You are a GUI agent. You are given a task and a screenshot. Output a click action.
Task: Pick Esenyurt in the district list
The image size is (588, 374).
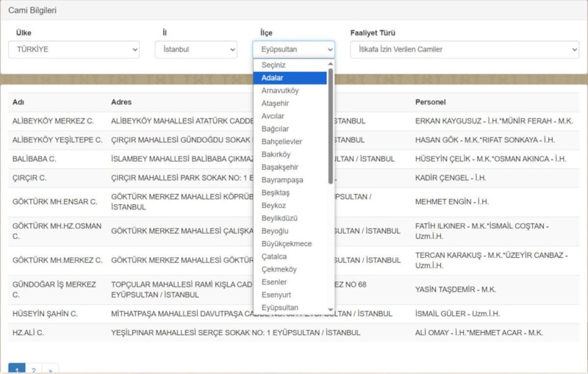coord(290,295)
